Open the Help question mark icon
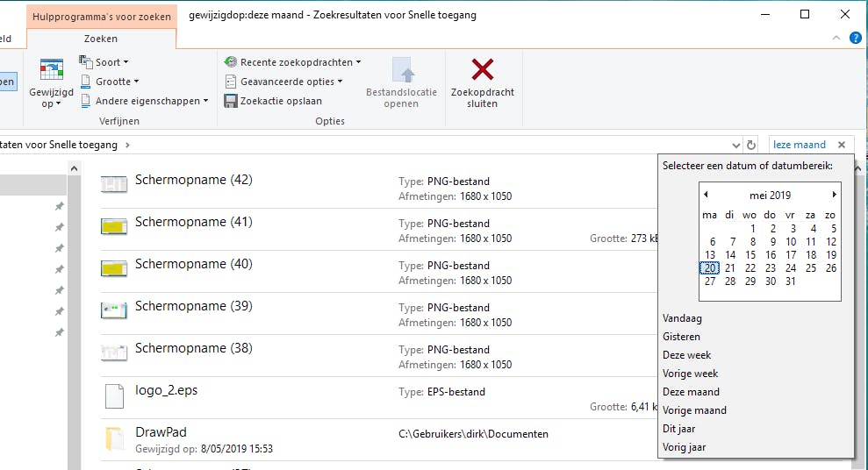 [856, 39]
